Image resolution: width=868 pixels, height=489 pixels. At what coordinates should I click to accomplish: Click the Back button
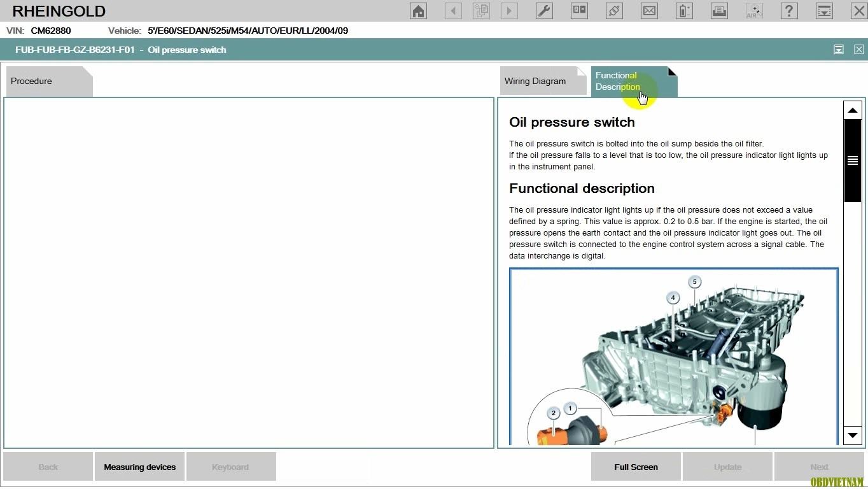click(x=48, y=467)
